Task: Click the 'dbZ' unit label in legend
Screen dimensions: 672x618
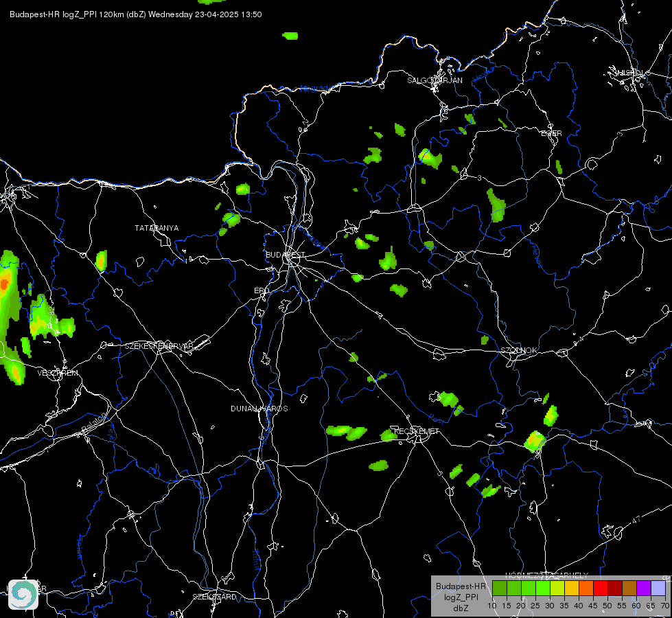Action: pos(461,608)
